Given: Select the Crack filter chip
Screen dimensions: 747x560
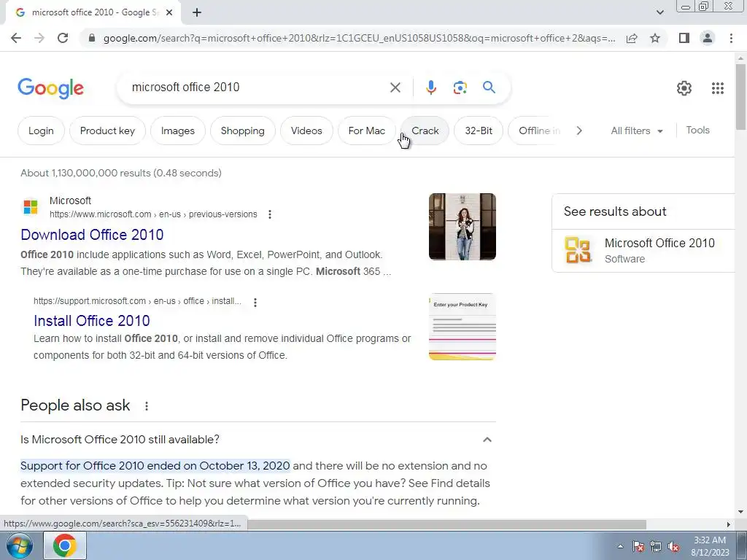Looking at the screenshot, I should tap(425, 131).
